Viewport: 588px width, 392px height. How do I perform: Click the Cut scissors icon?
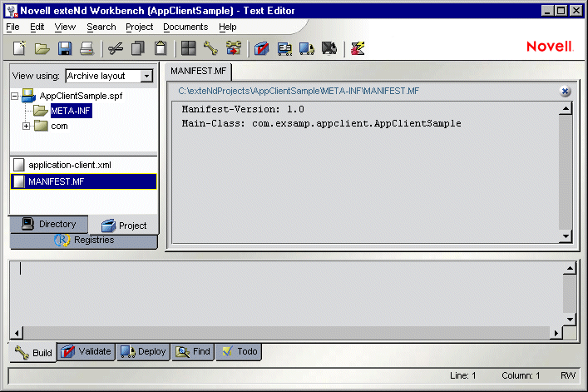[116, 48]
